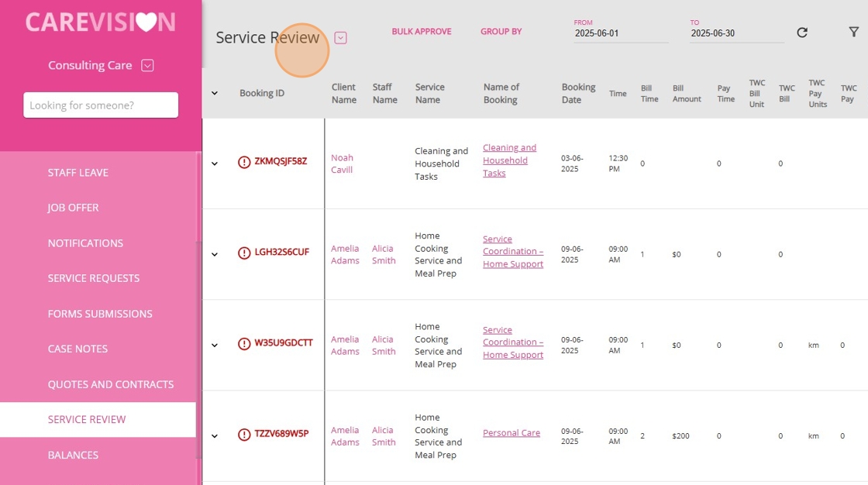Expand row for booking LGH32S6CUF
Screen dimensions: 868x485
point(214,254)
